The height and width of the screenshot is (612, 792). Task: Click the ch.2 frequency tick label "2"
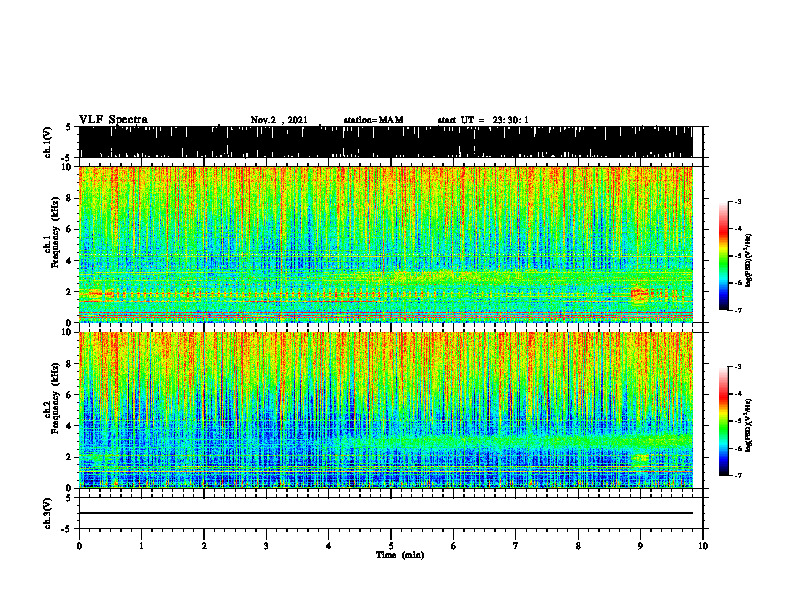70,457
